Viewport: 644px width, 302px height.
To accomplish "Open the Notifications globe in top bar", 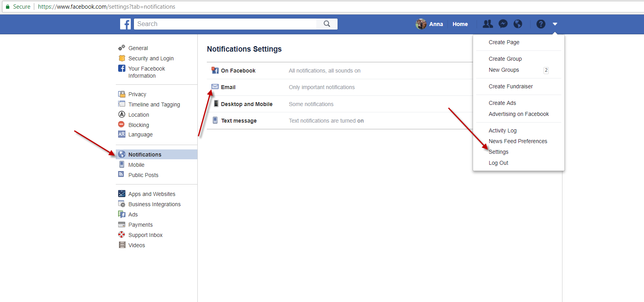I will (518, 24).
